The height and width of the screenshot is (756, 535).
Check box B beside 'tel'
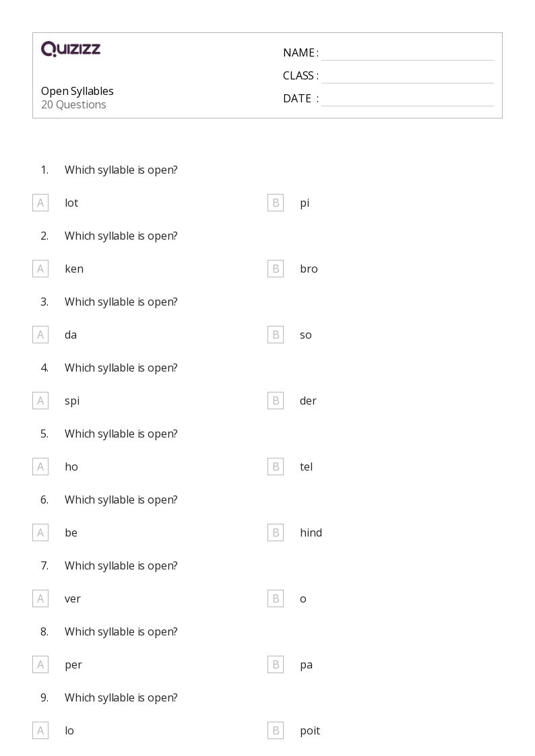(x=276, y=467)
